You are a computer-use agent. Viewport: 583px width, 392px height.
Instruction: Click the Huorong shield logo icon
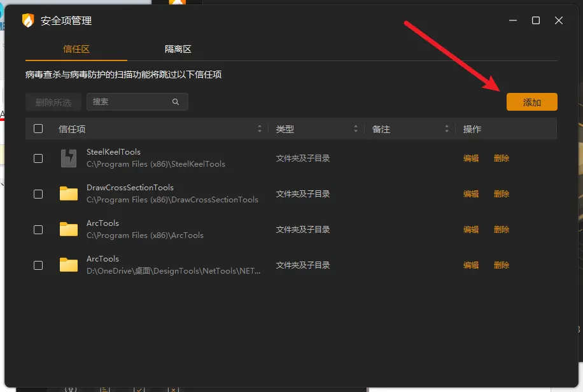coord(28,20)
